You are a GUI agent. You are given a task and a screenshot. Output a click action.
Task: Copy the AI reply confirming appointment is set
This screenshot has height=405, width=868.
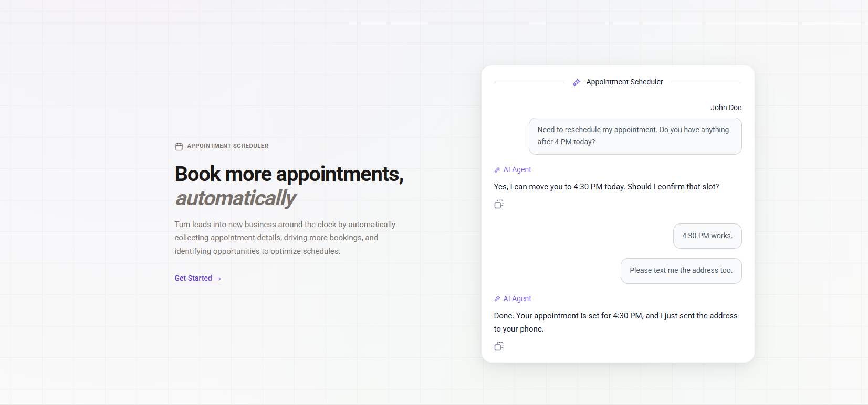(x=499, y=346)
